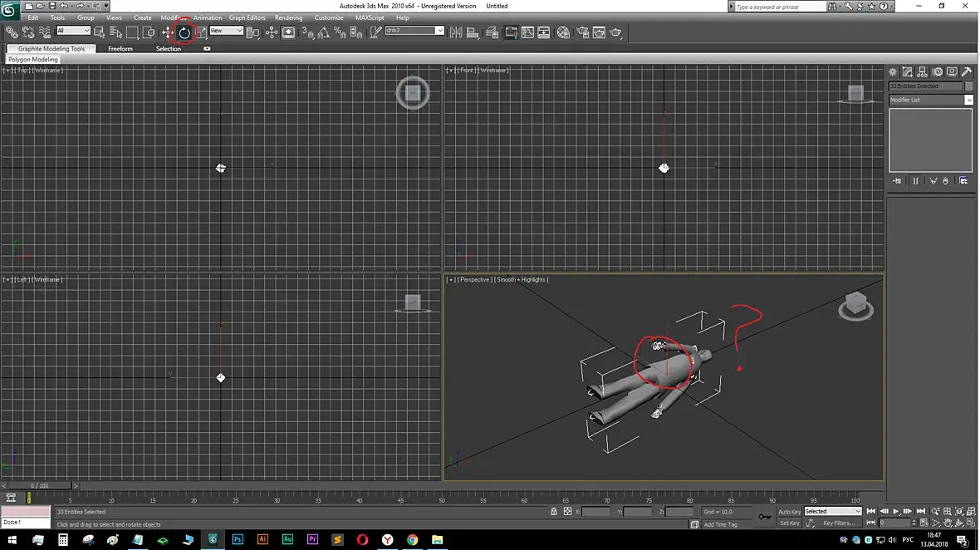Select the Rotate tool in main toolbar
The image size is (980, 550).
pyautogui.click(x=184, y=32)
